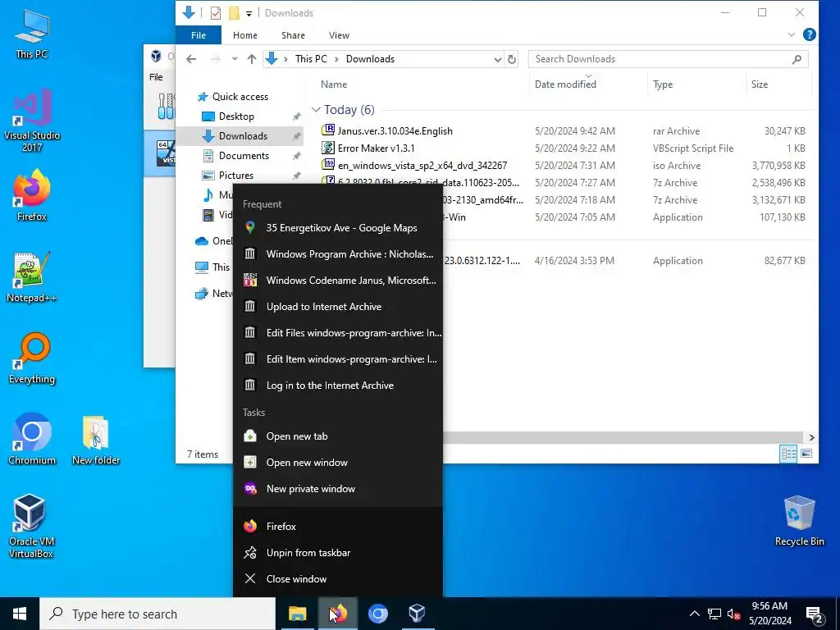
Task: Choose Unpin from taskbar
Action: (x=338, y=552)
